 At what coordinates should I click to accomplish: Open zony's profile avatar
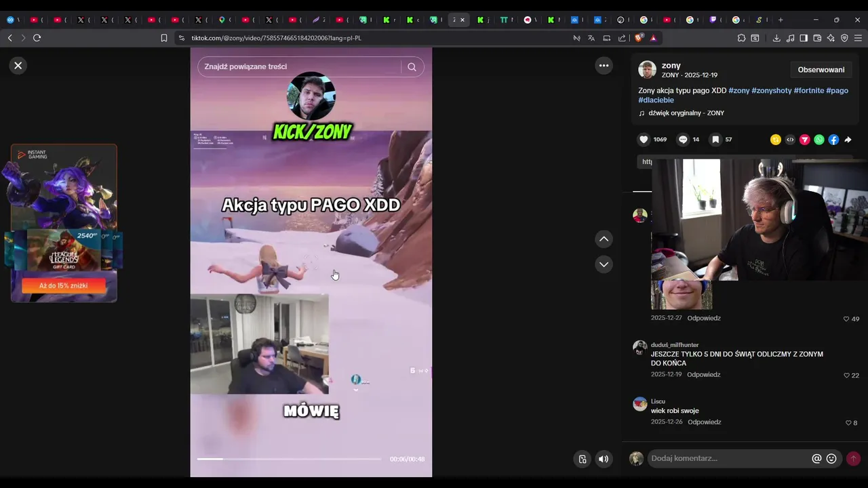click(x=647, y=70)
